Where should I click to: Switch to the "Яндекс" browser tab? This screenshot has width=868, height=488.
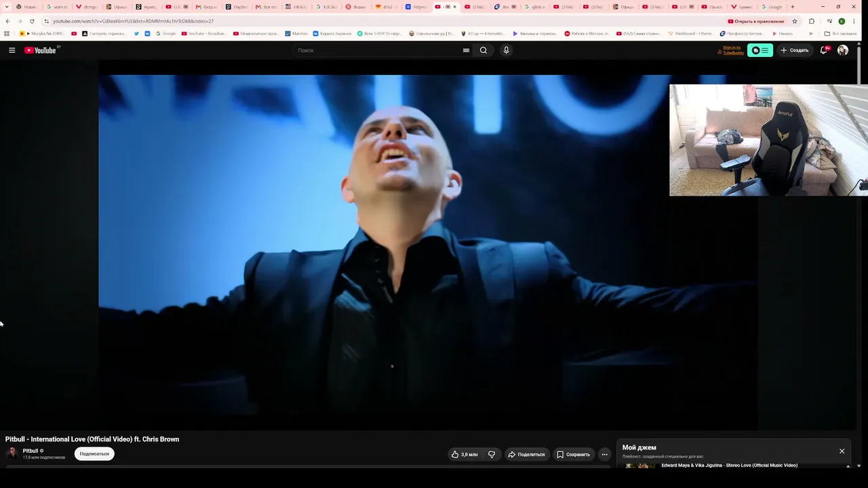(x=357, y=7)
